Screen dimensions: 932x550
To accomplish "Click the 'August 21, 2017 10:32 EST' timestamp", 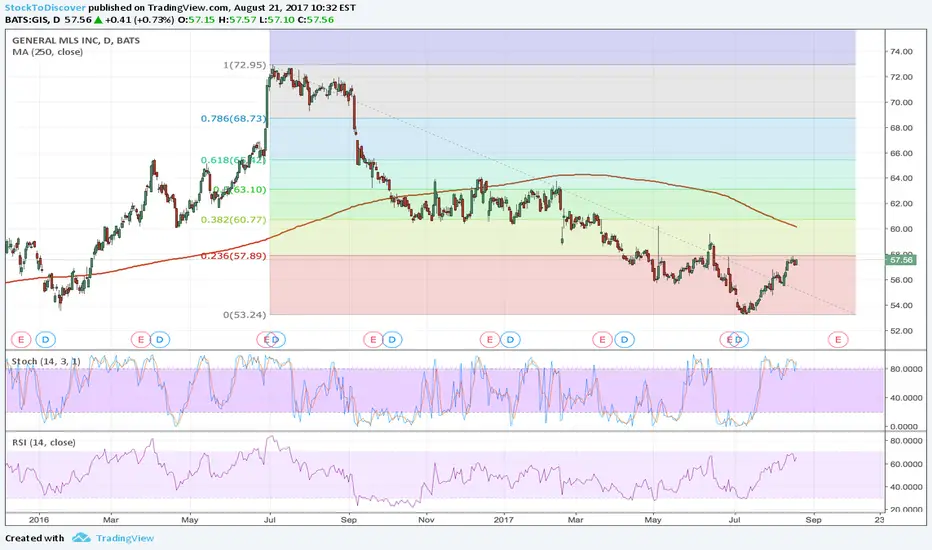I will 295,8.
